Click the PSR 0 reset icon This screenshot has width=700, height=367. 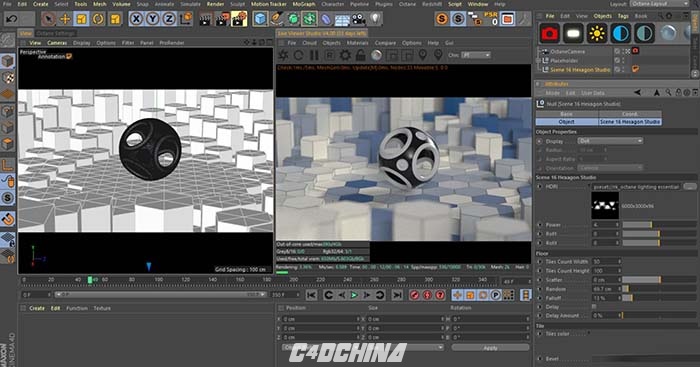[490, 18]
